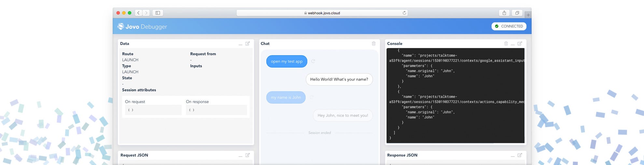Viewport: 644px width, 165px height.
Task: Click the Type label in Data
Action: 127,66
